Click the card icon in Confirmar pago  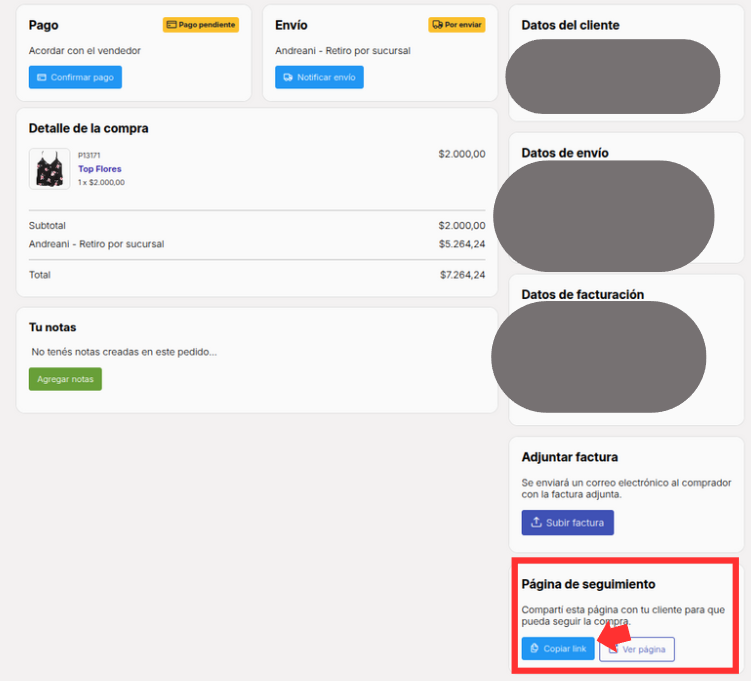(42, 77)
